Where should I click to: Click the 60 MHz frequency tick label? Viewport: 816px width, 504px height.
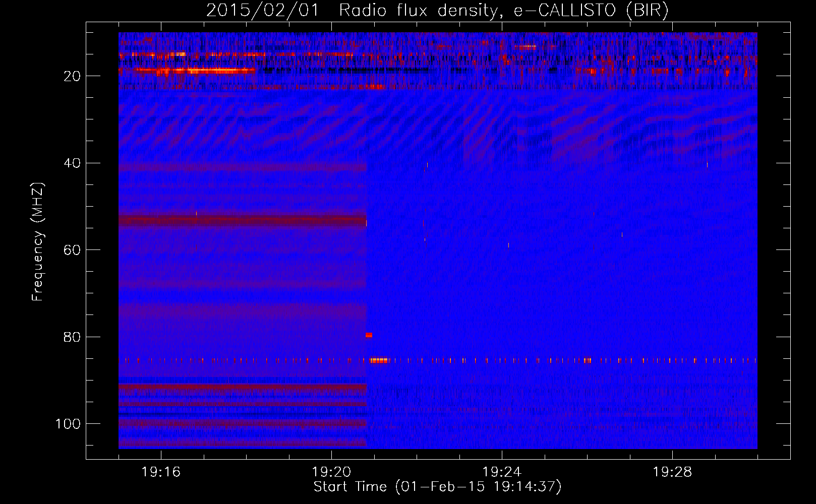(x=73, y=250)
